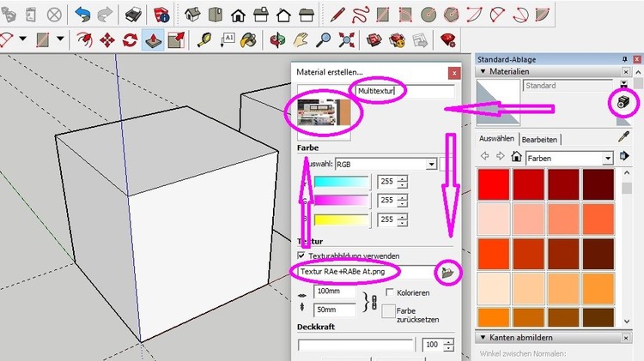Switch to the Auswählen tab
644x361 pixels.
click(496, 139)
